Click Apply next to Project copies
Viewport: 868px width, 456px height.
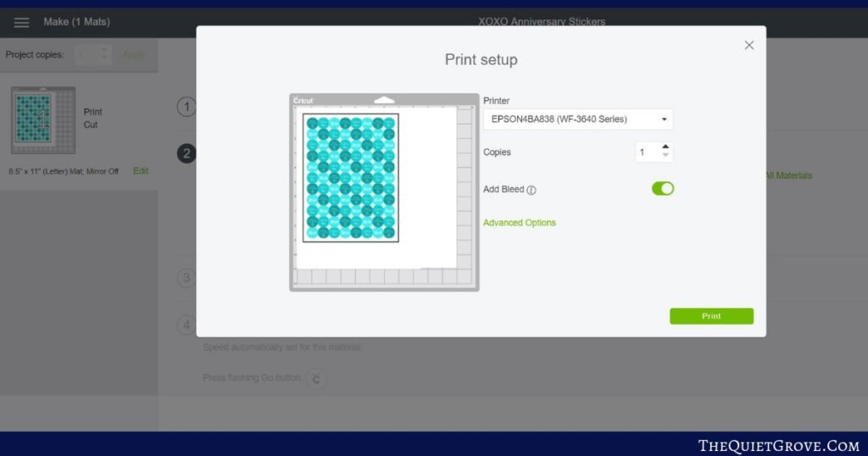coord(133,55)
